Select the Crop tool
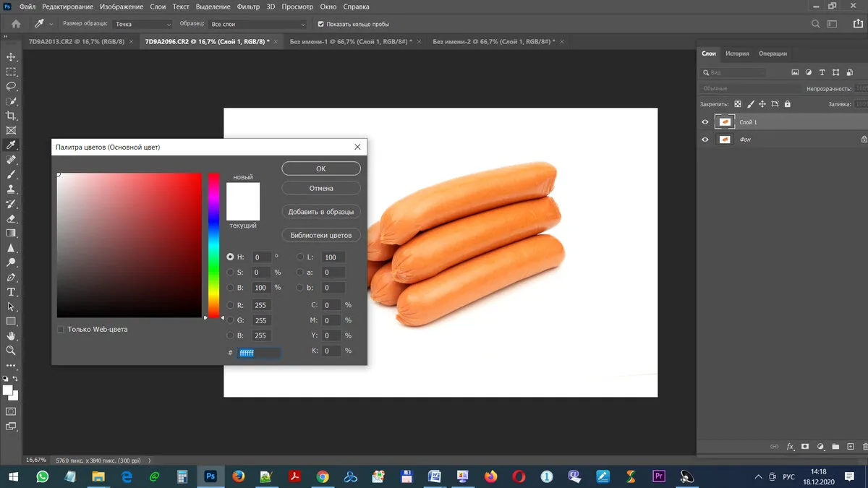Screen dimensions: 868x488 11,116
